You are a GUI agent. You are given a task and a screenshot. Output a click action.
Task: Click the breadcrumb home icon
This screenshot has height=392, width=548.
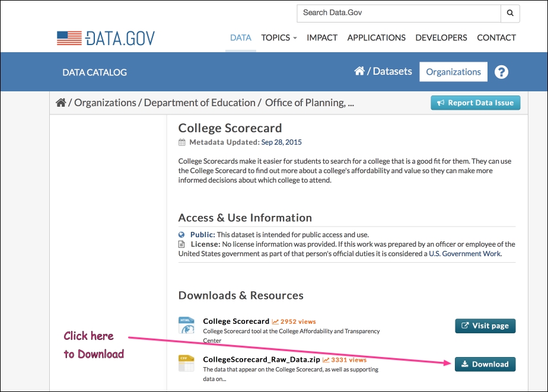click(61, 103)
